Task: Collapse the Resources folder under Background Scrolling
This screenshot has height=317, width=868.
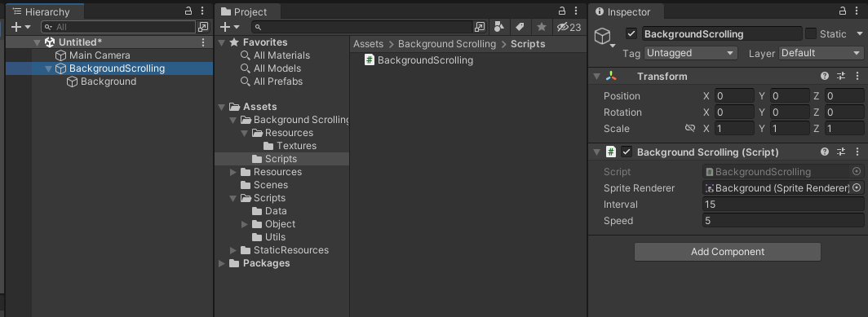Action: (x=244, y=133)
